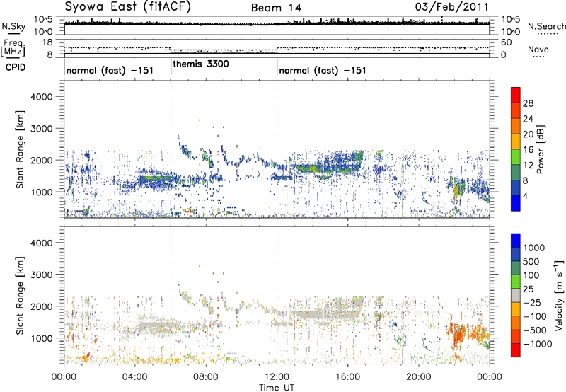566x392 pixels.
Task: Pick the Power colorbar segment between 16 and 20
Action: 516,142
